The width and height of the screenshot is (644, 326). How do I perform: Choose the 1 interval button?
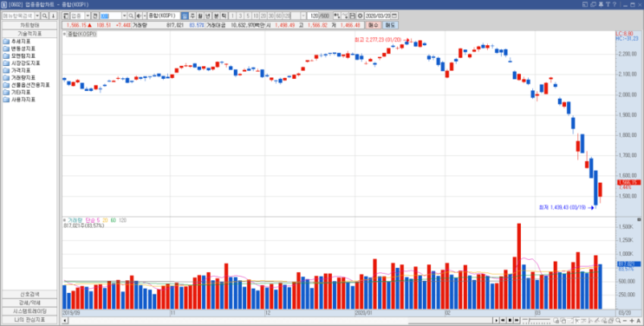(232, 16)
